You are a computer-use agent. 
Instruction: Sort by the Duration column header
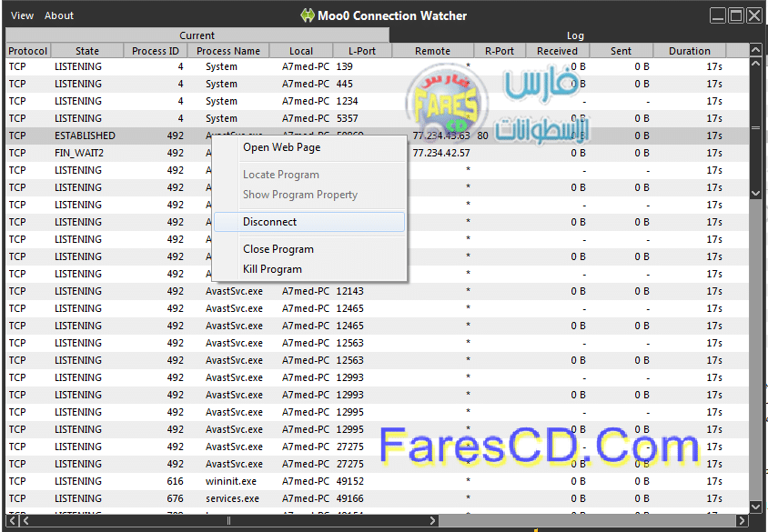click(x=690, y=51)
